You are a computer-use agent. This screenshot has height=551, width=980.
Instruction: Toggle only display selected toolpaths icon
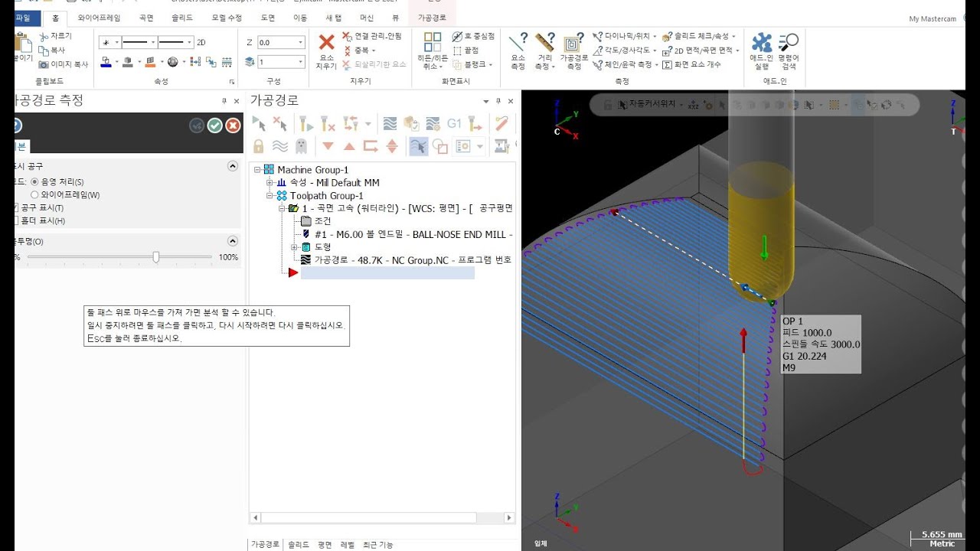click(x=418, y=145)
